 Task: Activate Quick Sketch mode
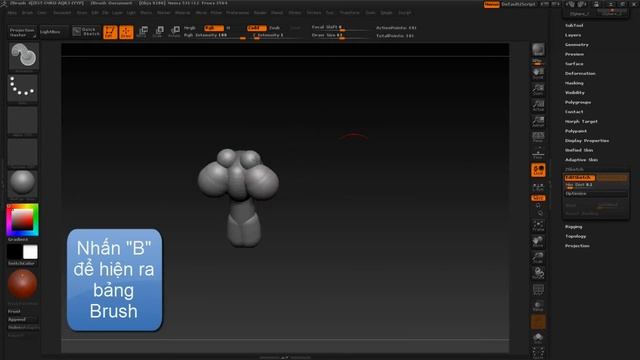86,32
